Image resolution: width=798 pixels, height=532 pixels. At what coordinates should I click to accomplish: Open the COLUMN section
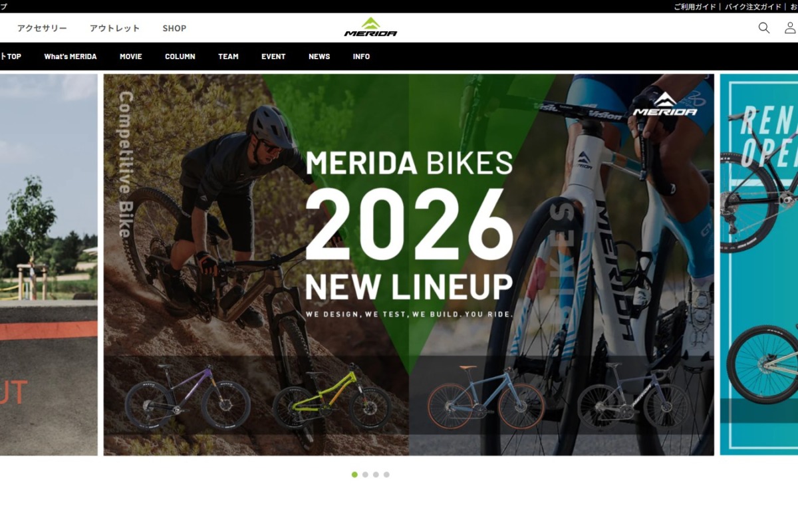pos(180,57)
